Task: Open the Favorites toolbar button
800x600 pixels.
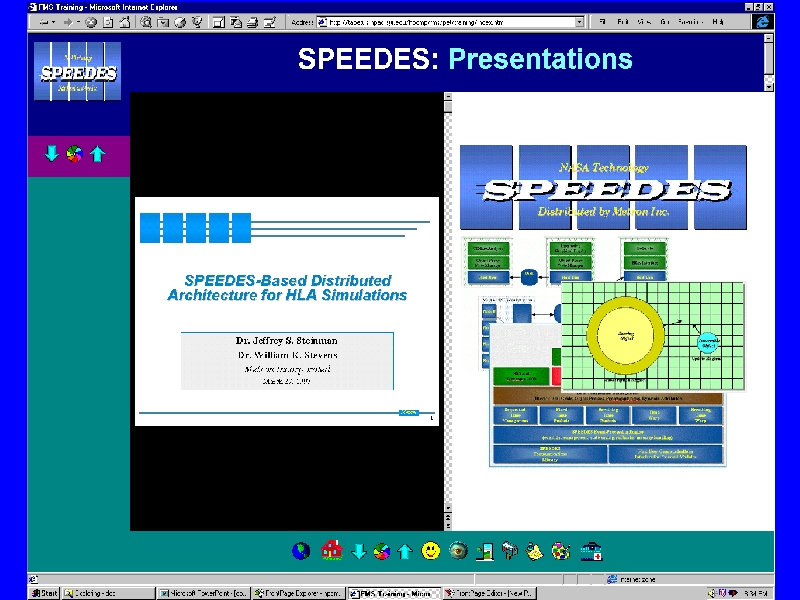Action: click(163, 22)
